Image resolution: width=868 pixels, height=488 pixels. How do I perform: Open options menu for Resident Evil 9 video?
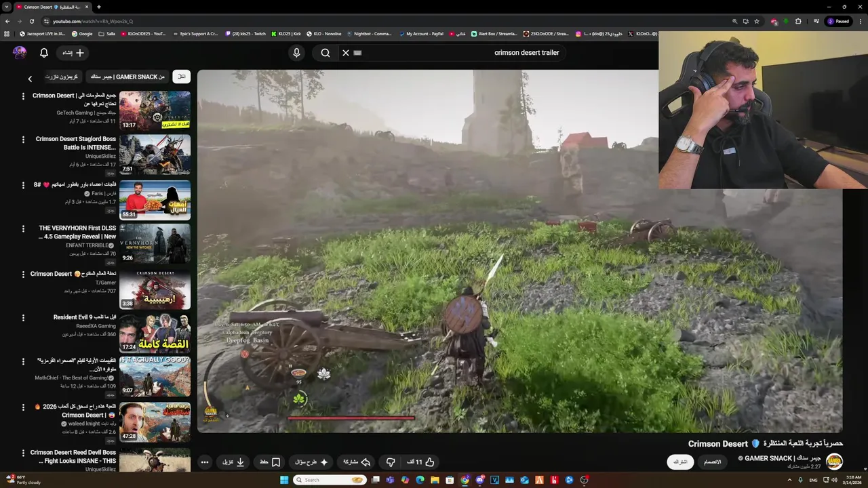pyautogui.click(x=23, y=319)
